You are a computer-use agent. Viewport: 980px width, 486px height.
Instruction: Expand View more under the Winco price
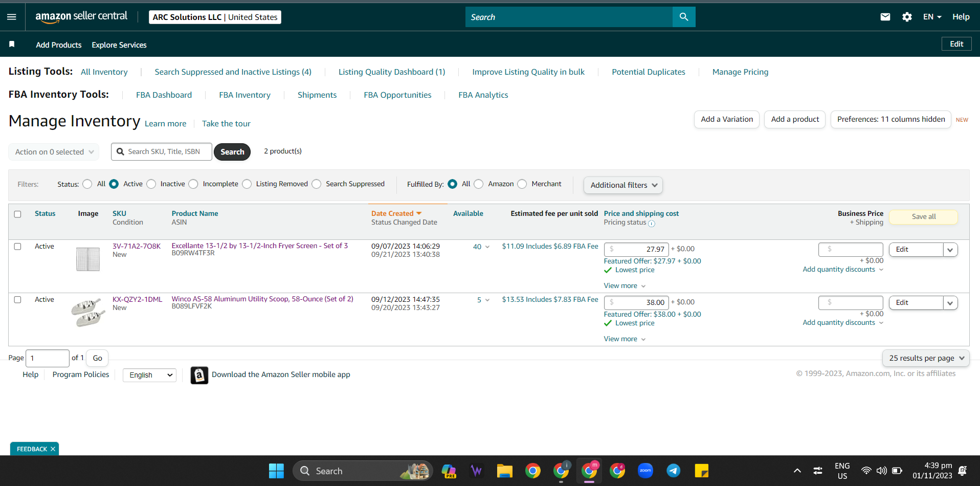point(625,339)
